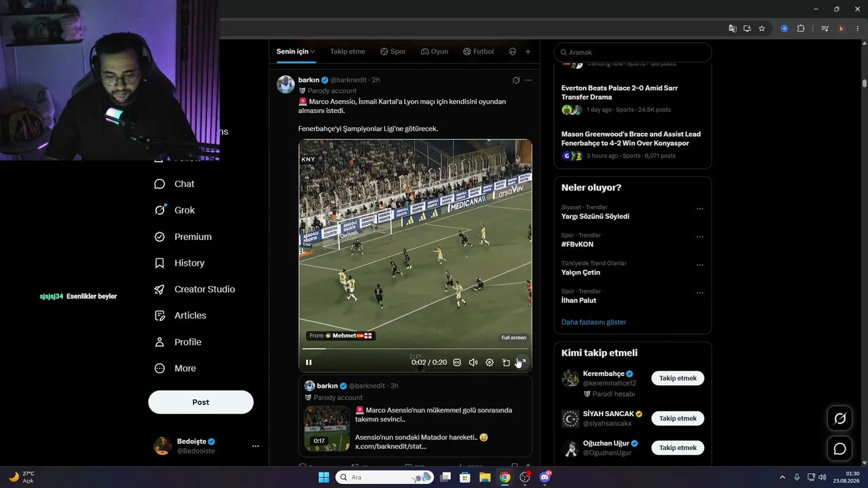
Task: Toggle video captions (CC)
Action: 457,363
